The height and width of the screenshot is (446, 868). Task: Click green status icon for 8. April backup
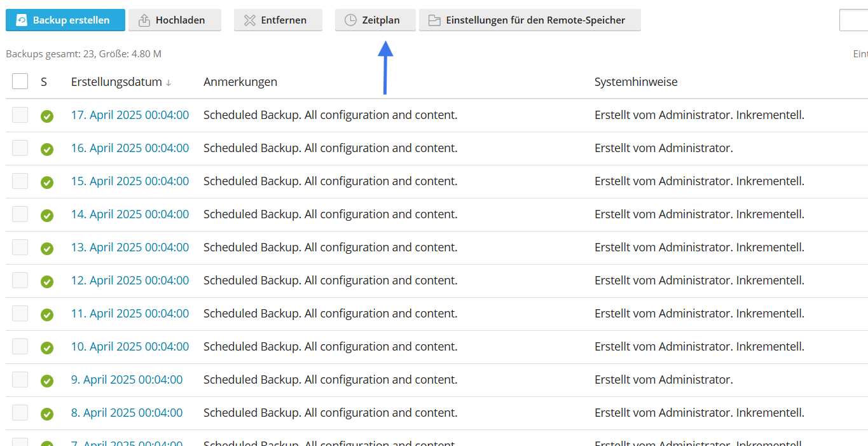pos(47,414)
